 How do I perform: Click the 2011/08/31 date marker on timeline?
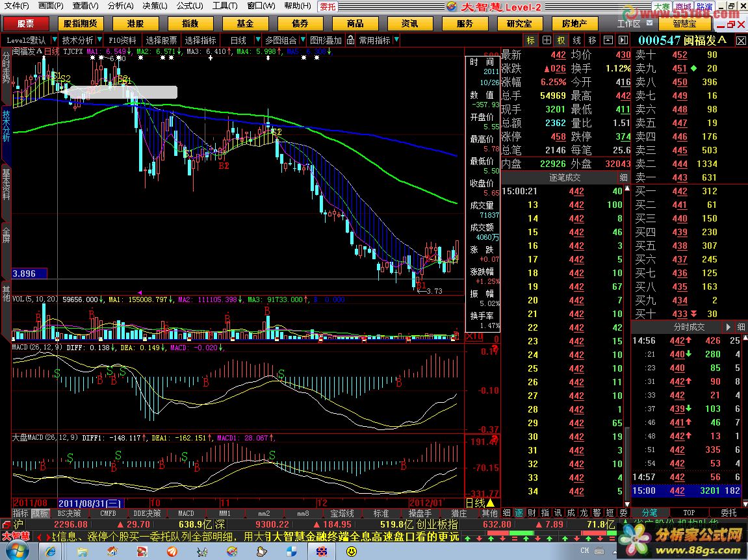click(x=90, y=503)
